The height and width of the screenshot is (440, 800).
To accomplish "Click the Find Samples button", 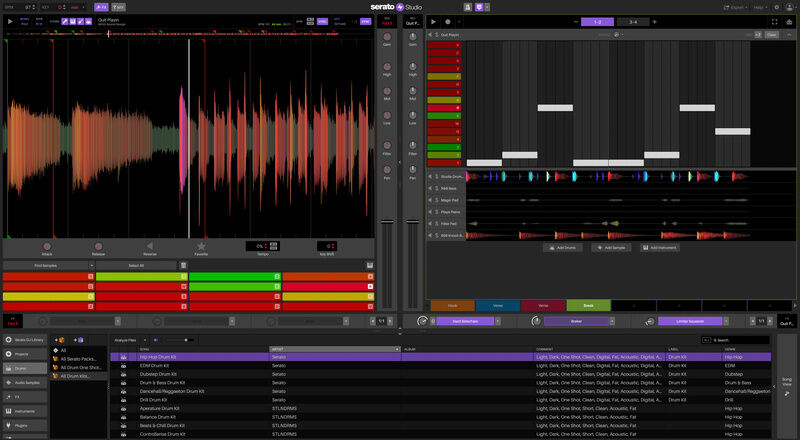I will click(x=46, y=265).
